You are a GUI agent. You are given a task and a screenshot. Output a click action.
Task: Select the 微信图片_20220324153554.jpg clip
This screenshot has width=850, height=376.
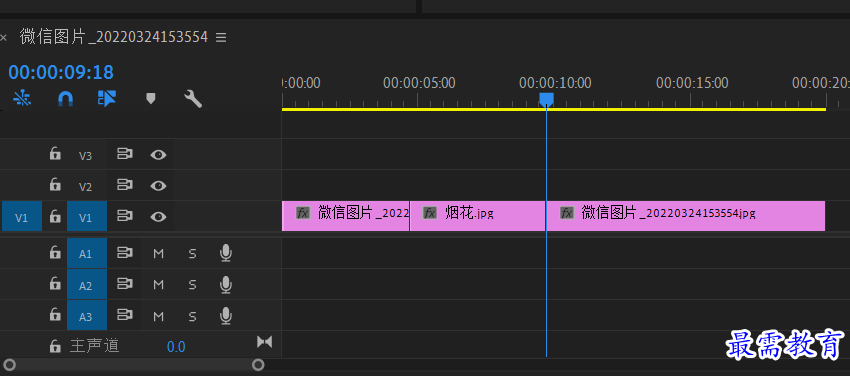coord(685,216)
